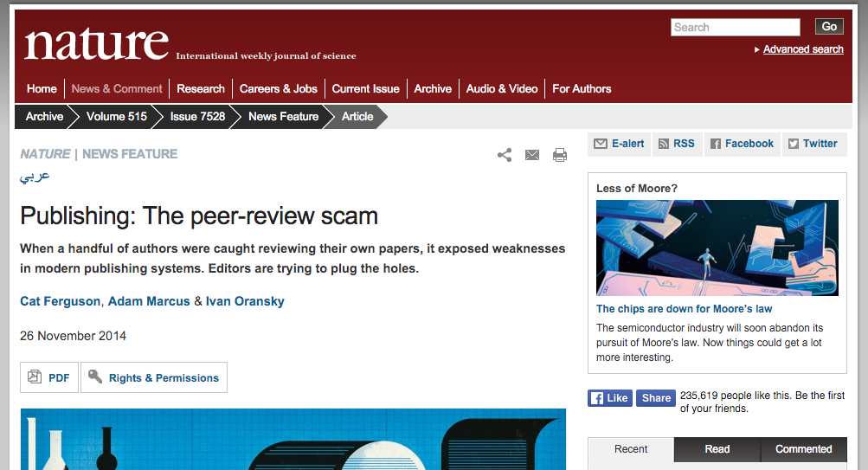Open Audio & Video section
Viewport: 868px width, 470px height.
(502, 88)
